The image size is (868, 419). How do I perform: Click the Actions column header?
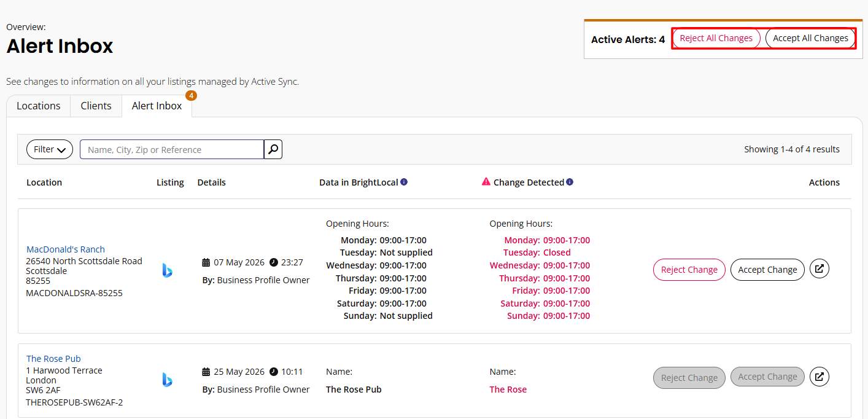[x=824, y=182]
